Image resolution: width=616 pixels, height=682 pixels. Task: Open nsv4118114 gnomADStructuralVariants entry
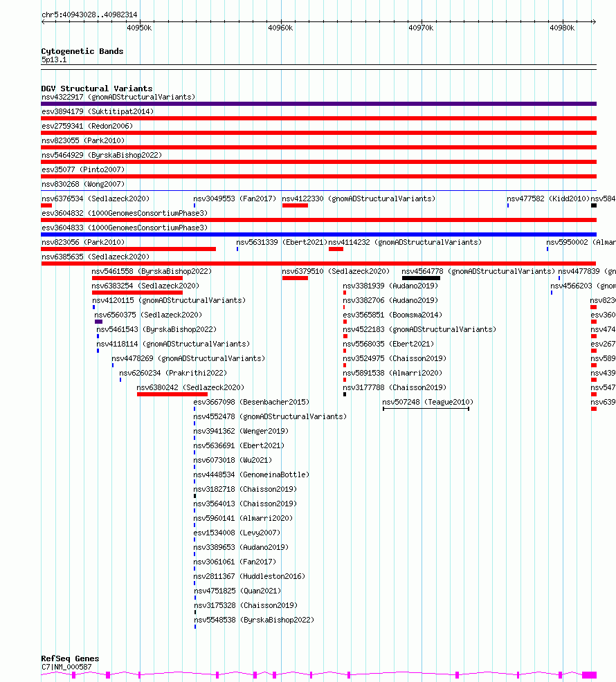click(x=173, y=344)
